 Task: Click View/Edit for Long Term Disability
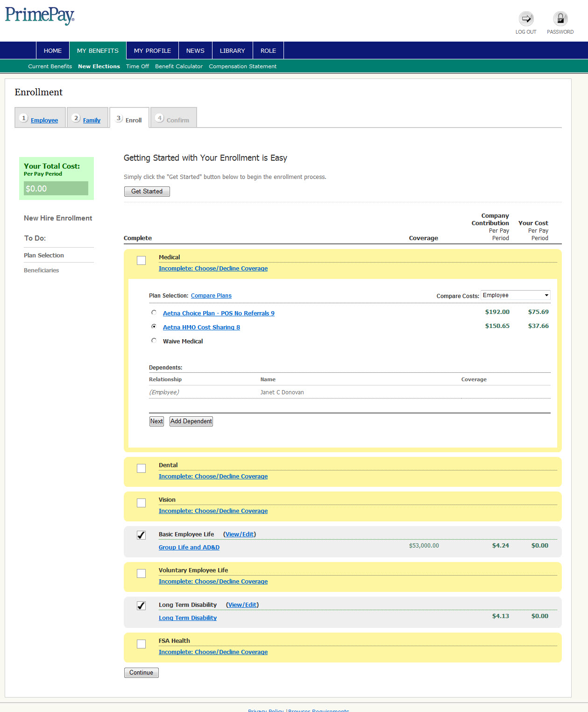(242, 605)
